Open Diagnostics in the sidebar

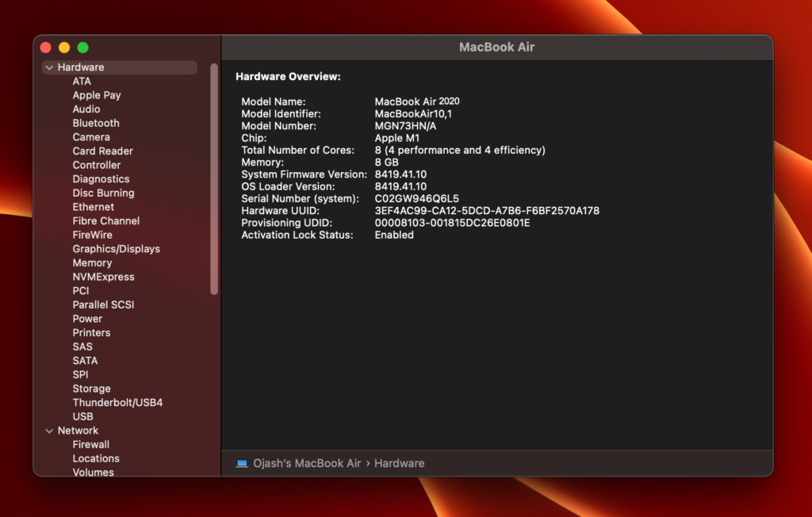click(101, 179)
